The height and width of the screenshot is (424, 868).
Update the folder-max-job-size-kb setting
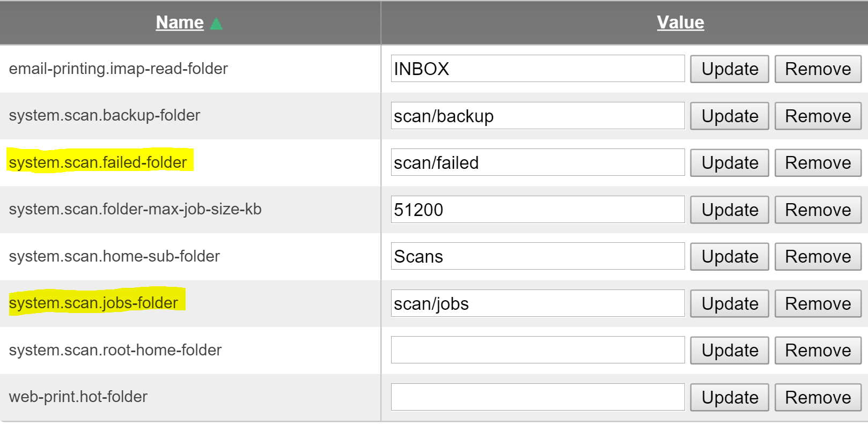[729, 210]
